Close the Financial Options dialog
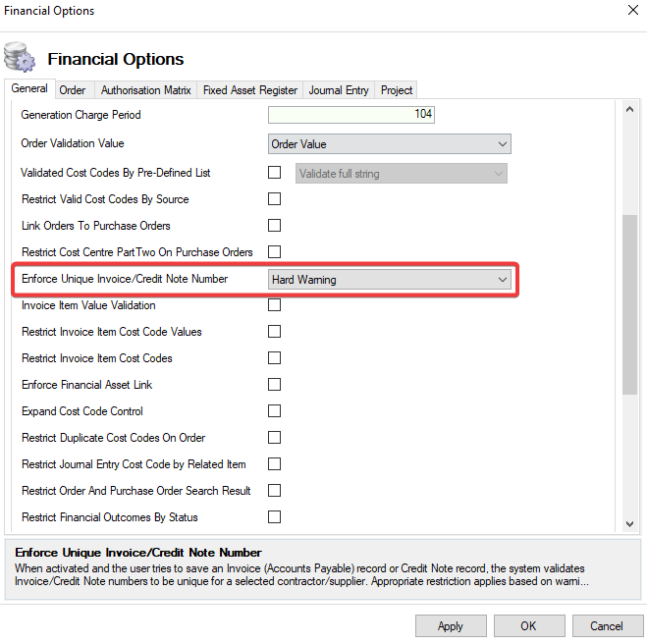 pos(630,11)
